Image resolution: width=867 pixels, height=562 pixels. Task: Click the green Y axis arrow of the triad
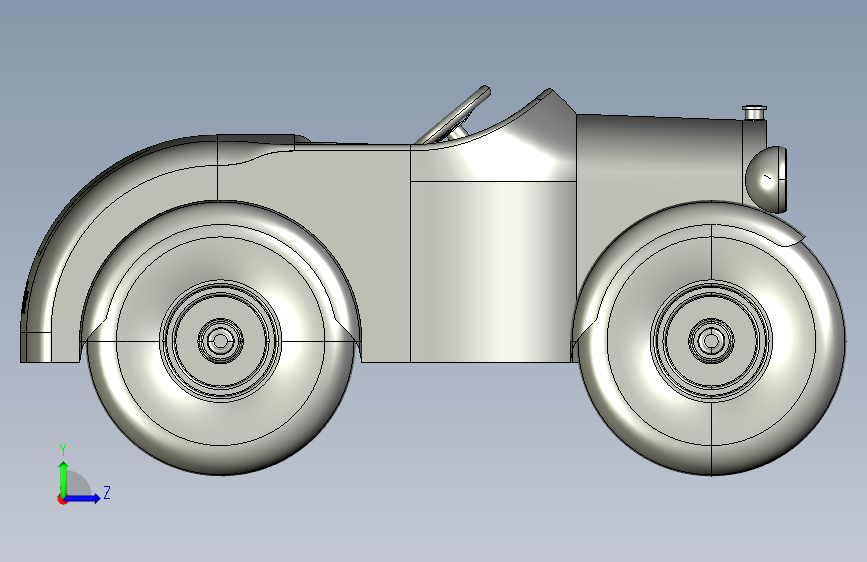pos(63,478)
